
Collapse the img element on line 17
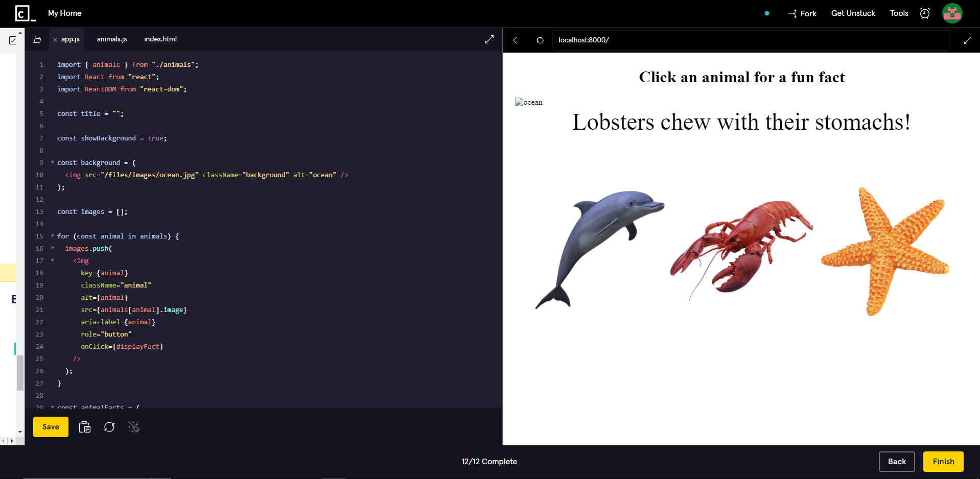click(53, 260)
